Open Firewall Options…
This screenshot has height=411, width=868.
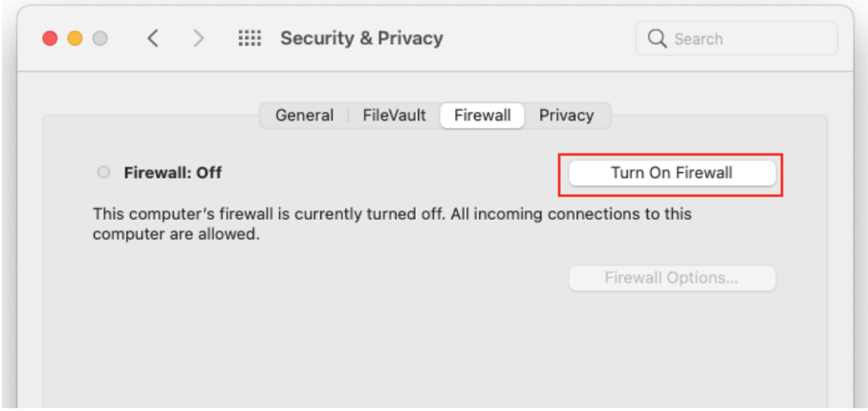pos(672,278)
